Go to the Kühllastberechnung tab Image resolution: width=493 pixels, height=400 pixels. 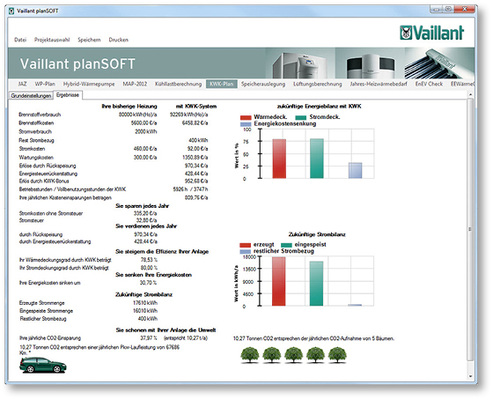(x=178, y=84)
